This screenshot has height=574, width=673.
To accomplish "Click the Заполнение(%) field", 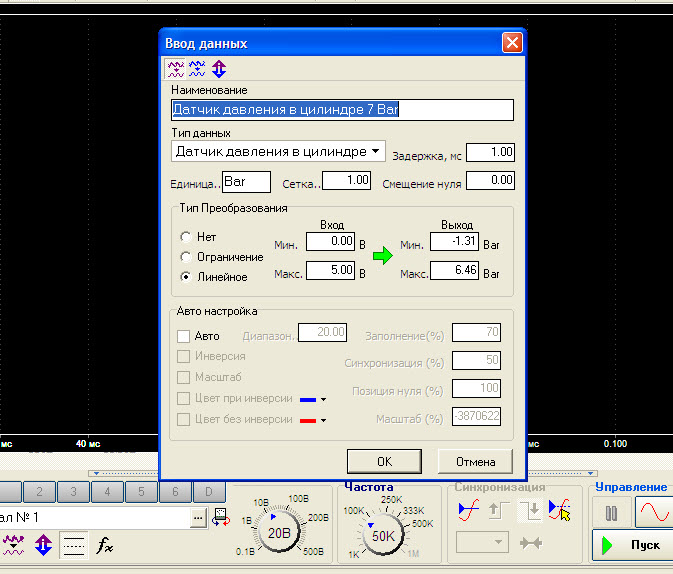I will (x=476, y=332).
